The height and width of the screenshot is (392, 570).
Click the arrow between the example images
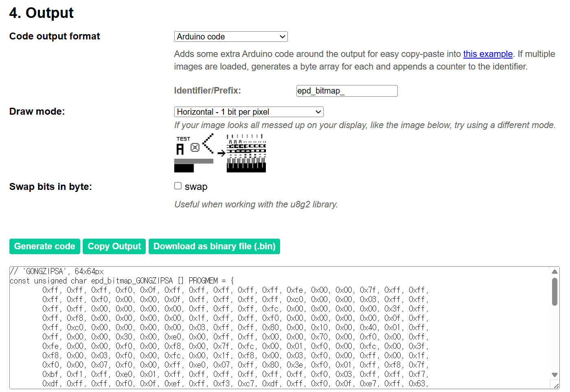coord(221,153)
